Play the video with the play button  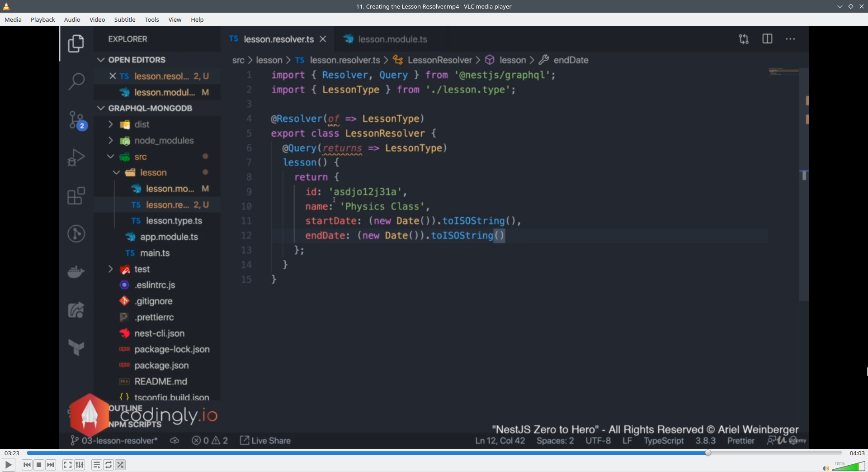pos(8,465)
